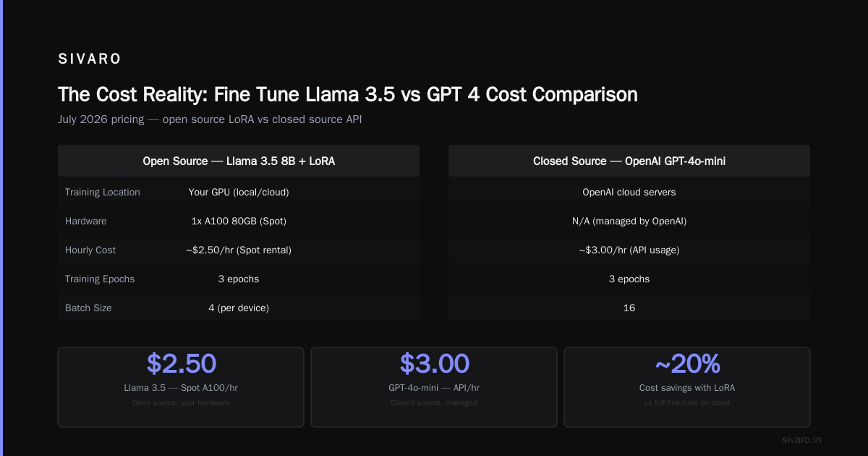This screenshot has width=868, height=456.
Task: Click 'vs full fine-tune on cloud' footnote
Action: (x=687, y=402)
